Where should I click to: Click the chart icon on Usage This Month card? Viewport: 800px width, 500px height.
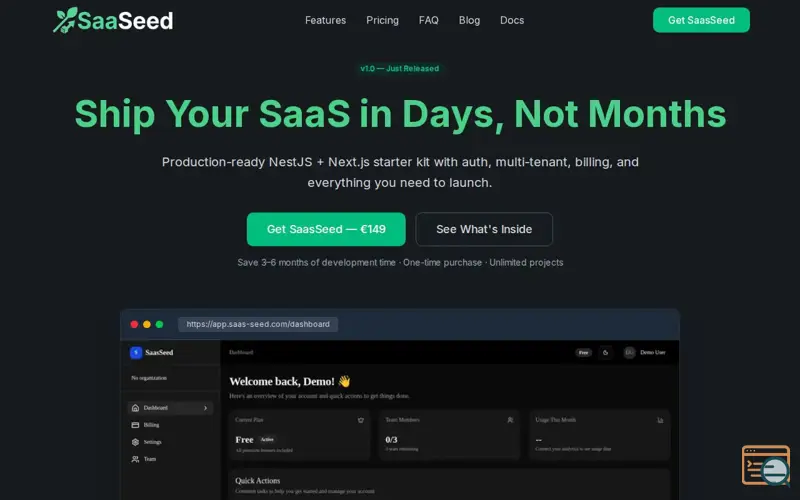click(x=660, y=420)
